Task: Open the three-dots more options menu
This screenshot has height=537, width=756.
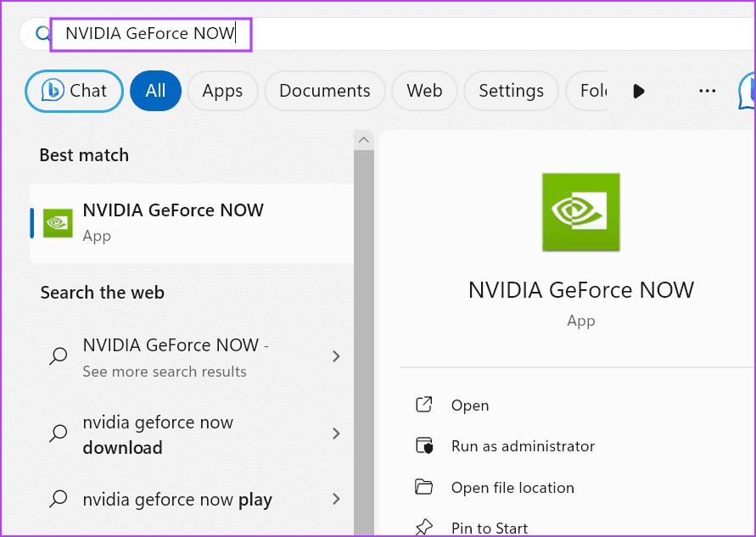Action: (707, 91)
